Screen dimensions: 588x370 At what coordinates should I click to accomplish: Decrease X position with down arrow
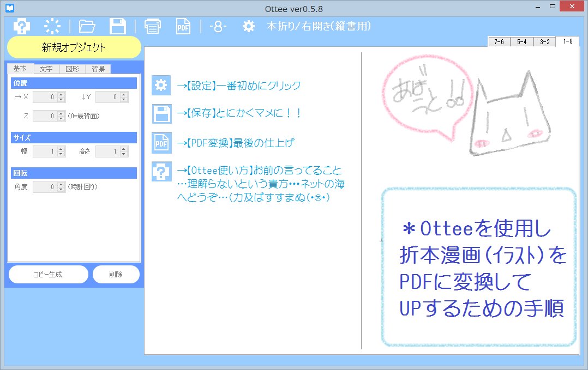(61, 100)
